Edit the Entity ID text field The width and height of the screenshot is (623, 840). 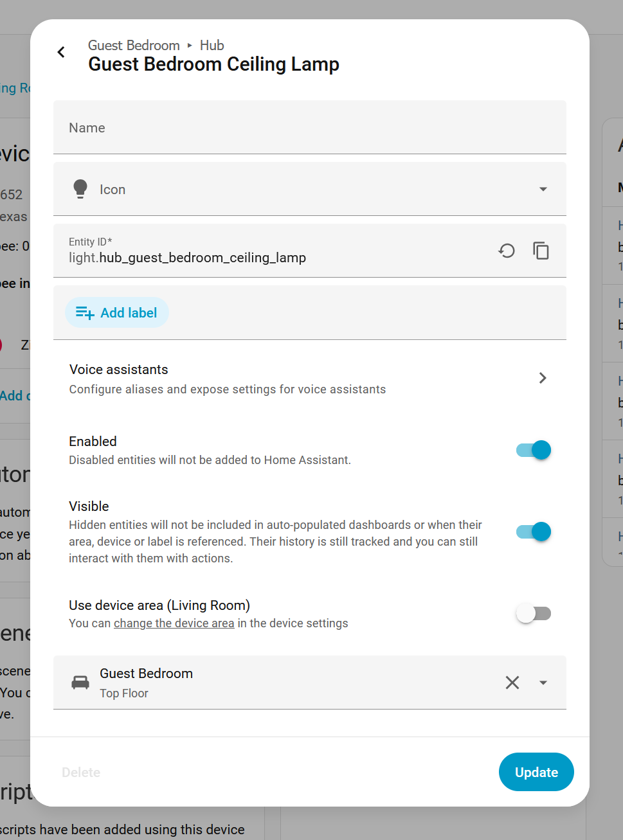coord(270,258)
